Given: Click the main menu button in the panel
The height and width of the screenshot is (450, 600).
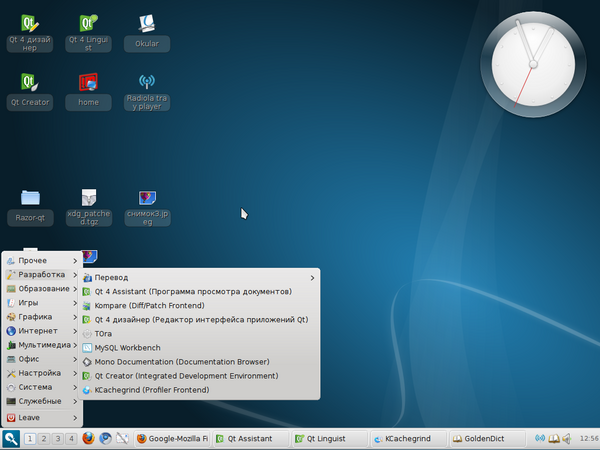Looking at the screenshot, I should point(11,439).
